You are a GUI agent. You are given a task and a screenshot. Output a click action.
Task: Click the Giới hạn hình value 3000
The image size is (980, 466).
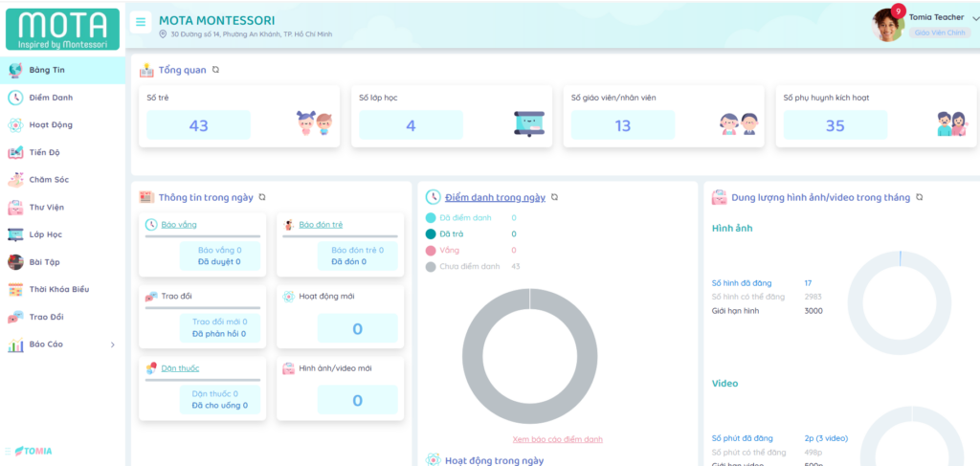pos(813,310)
